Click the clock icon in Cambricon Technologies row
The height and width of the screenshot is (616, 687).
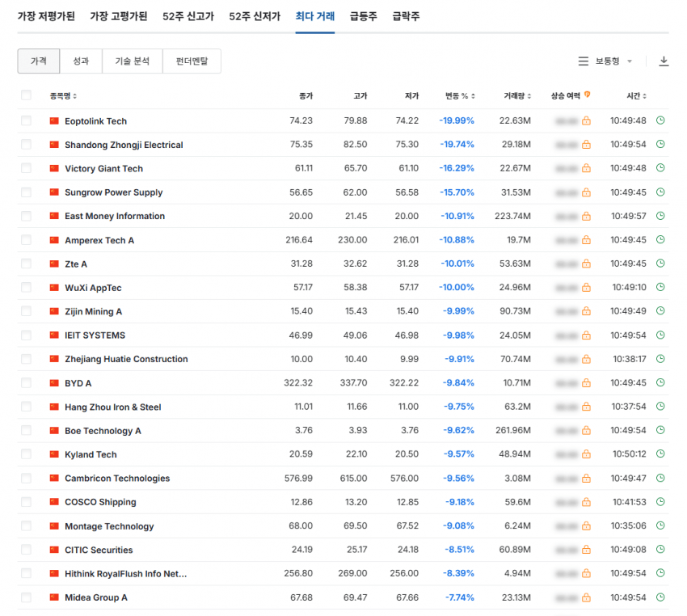(x=660, y=478)
